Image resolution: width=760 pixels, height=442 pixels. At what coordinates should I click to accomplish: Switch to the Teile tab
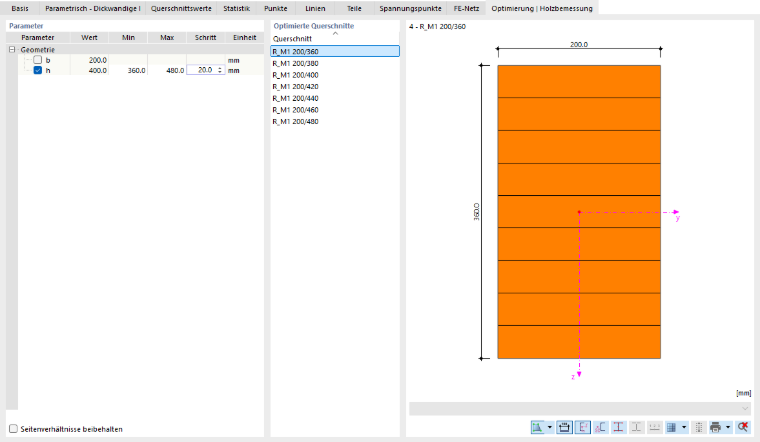[x=354, y=8]
